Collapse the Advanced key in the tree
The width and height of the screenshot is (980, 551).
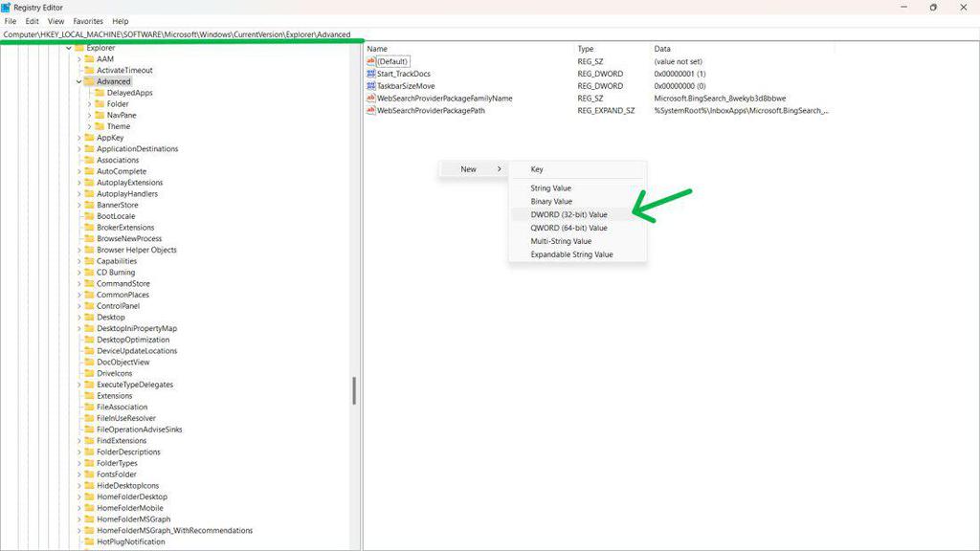[x=78, y=81]
